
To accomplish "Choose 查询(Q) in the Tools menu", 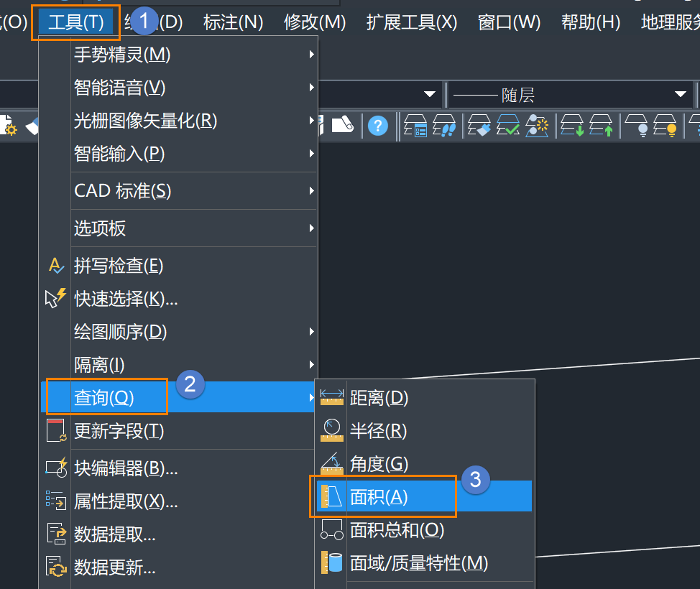I will tap(178, 397).
